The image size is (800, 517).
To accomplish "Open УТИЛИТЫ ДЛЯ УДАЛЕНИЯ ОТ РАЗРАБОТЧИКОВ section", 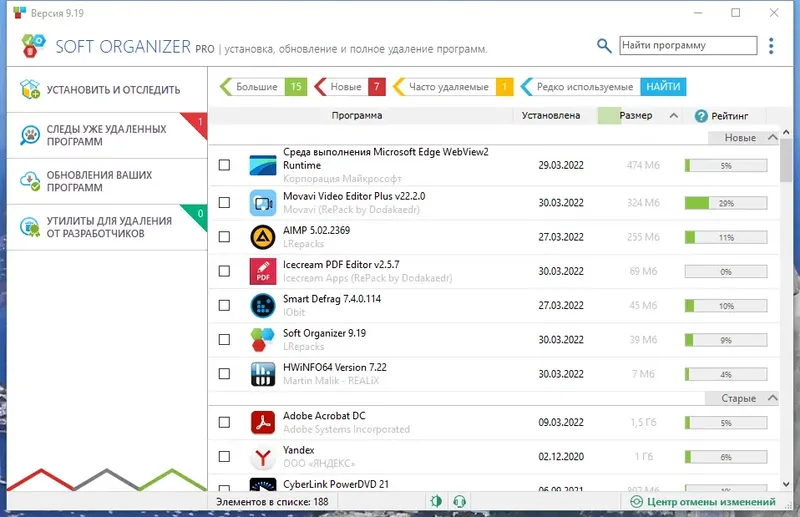I will point(107,227).
